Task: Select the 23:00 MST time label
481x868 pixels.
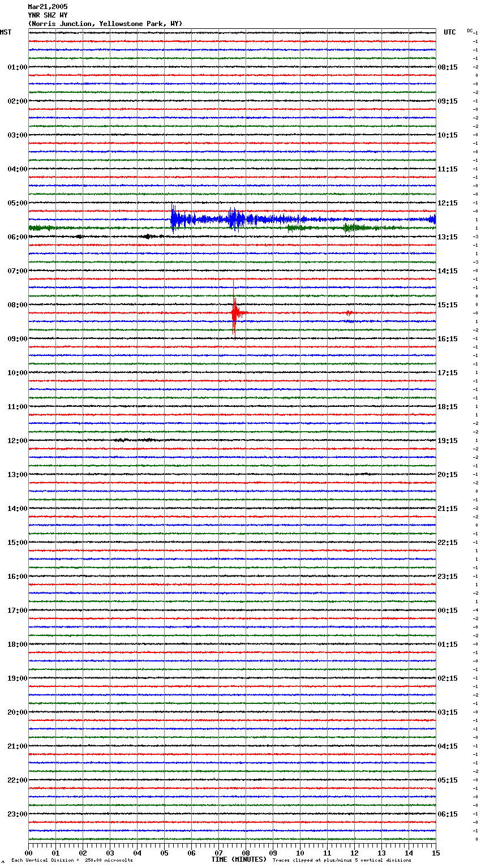Action: click(18, 814)
